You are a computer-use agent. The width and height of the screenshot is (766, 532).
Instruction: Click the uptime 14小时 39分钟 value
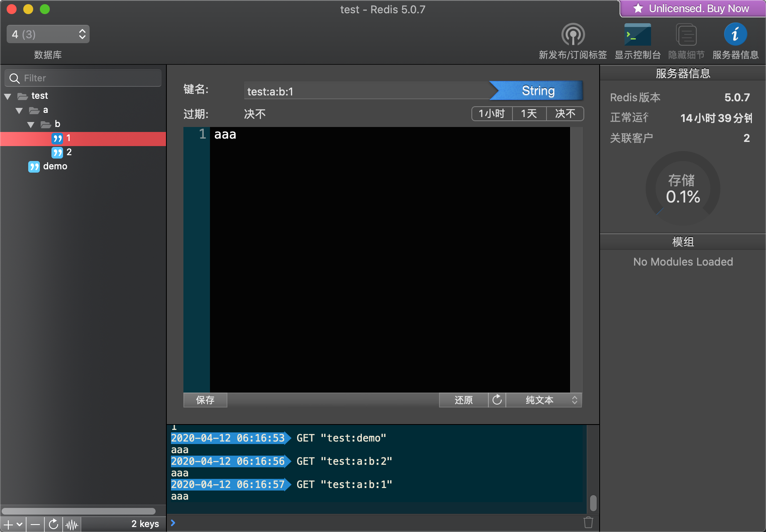pos(716,118)
